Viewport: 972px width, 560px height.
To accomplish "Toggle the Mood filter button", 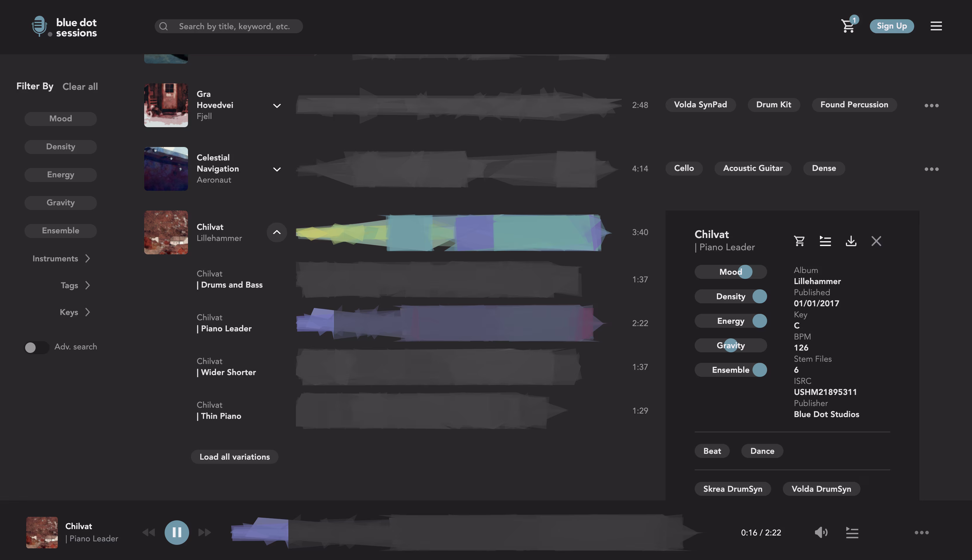I will point(60,118).
